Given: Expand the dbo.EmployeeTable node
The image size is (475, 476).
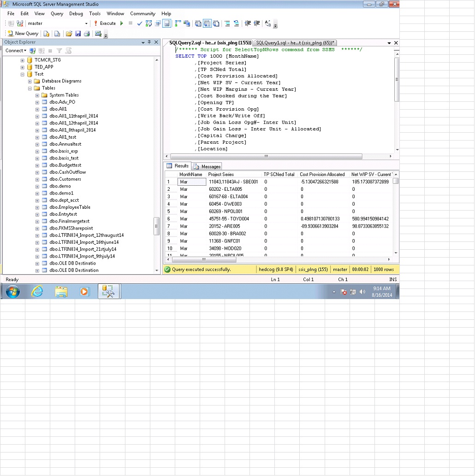Looking at the screenshot, I should point(37,208).
